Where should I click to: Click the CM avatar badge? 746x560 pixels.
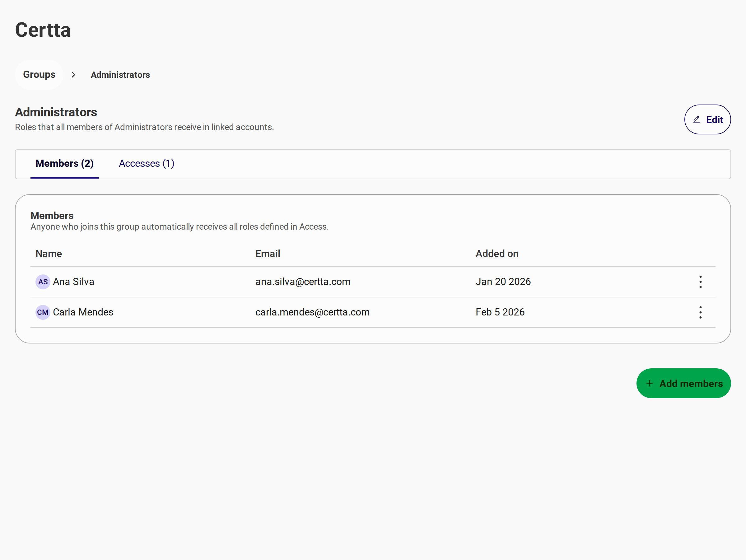pyautogui.click(x=43, y=312)
